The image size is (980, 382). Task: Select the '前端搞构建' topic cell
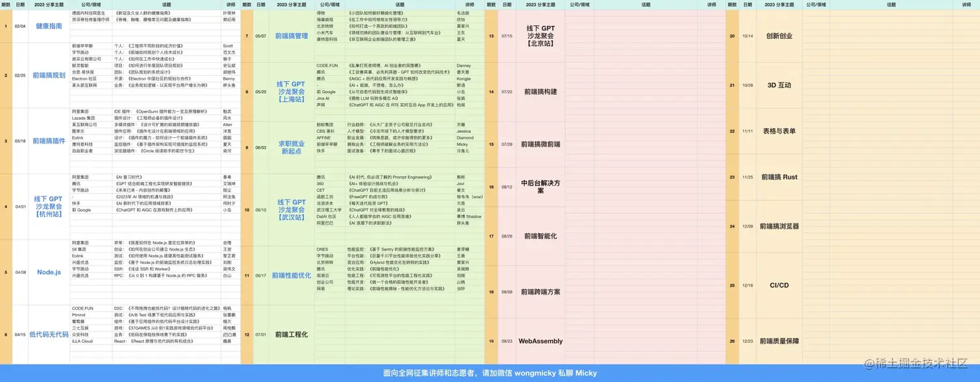[x=541, y=92]
